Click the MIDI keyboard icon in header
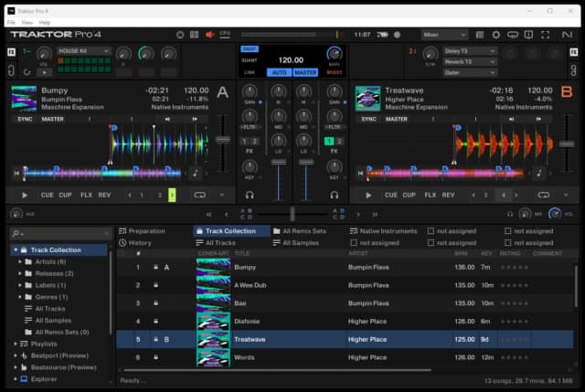 pos(195,35)
